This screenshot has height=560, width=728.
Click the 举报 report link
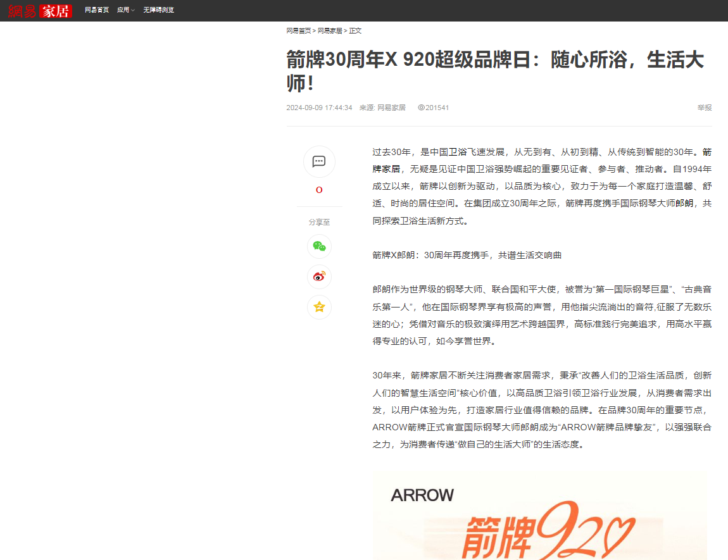(705, 108)
